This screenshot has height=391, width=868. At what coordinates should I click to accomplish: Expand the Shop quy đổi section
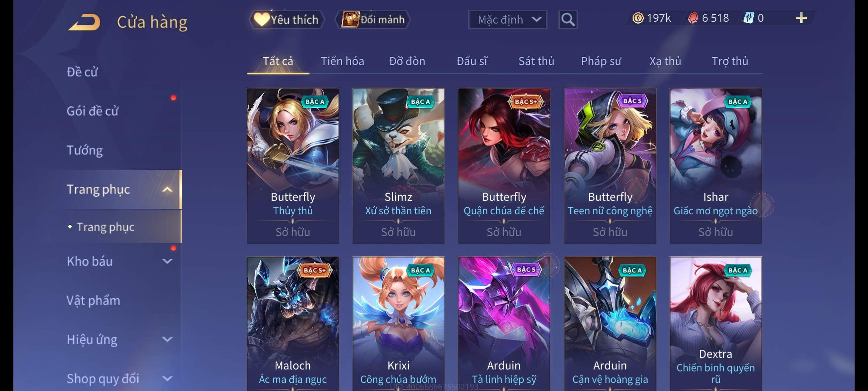pyautogui.click(x=167, y=378)
